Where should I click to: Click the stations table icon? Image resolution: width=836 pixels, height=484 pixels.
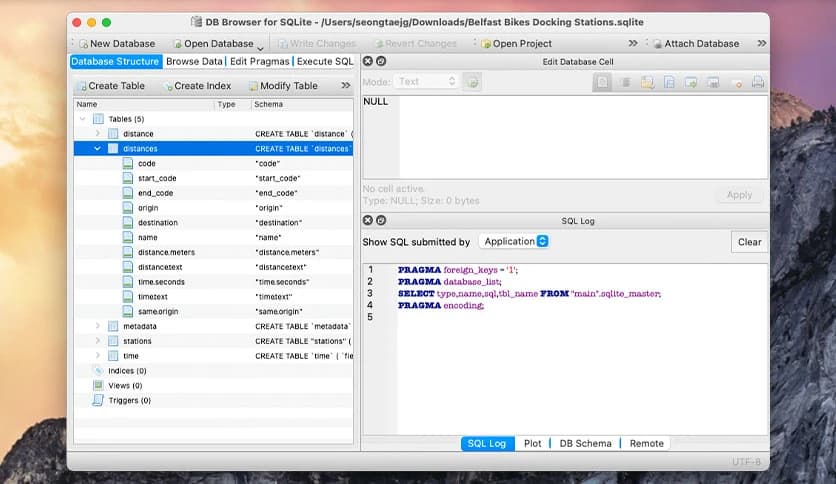(x=113, y=341)
